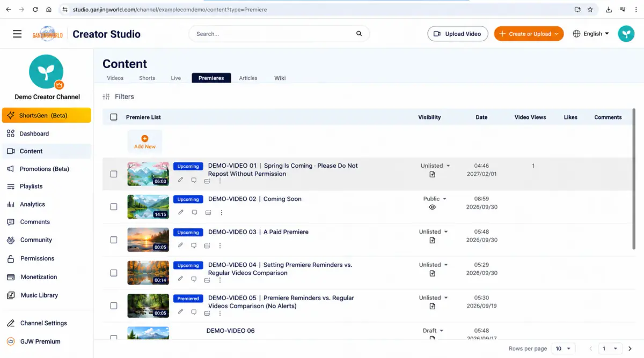Image resolution: width=644 pixels, height=358 pixels.
Task: Open more options dots for DEMO-VIDEO 01
Action: click(219, 181)
